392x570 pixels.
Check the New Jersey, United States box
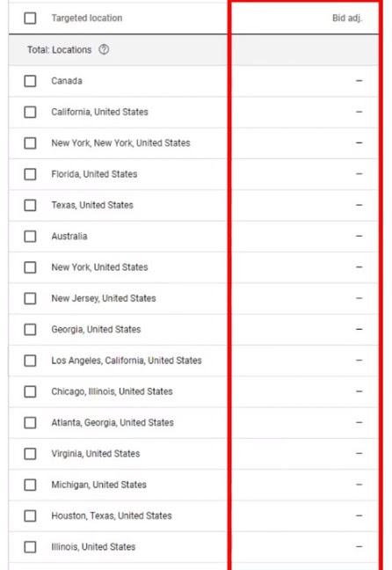[30, 298]
